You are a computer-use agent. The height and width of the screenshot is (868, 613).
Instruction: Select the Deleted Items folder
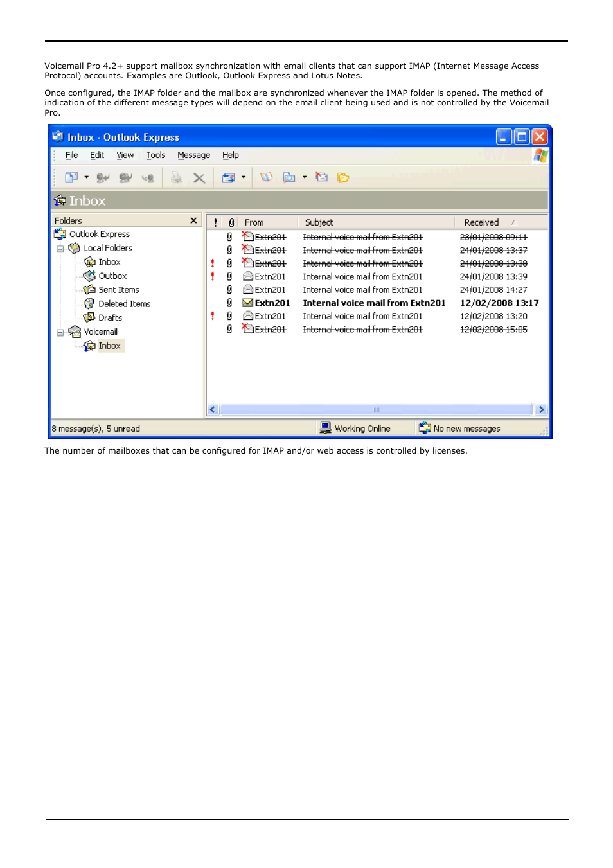click(124, 304)
